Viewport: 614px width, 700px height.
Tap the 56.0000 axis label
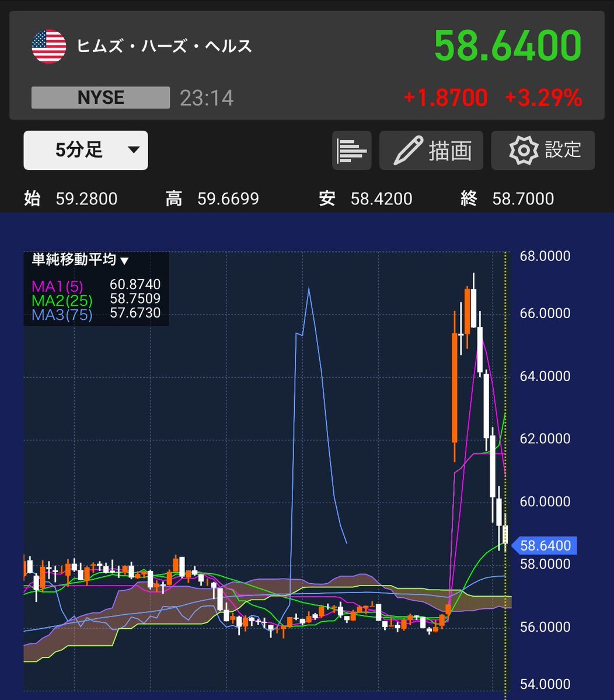pyautogui.click(x=545, y=627)
